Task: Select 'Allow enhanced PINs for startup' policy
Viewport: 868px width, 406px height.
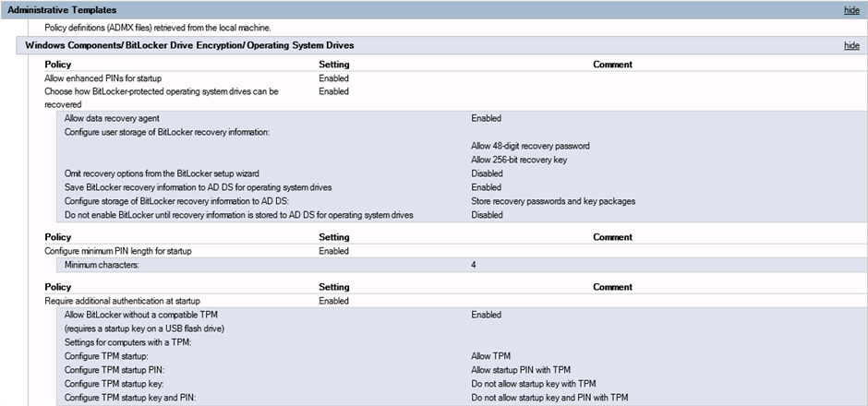Action: coord(103,78)
